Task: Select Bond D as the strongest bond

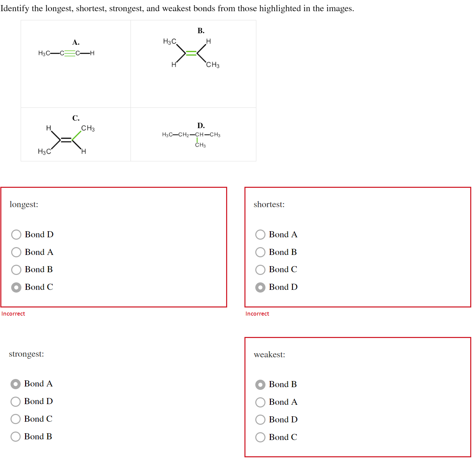Action: pos(15,401)
